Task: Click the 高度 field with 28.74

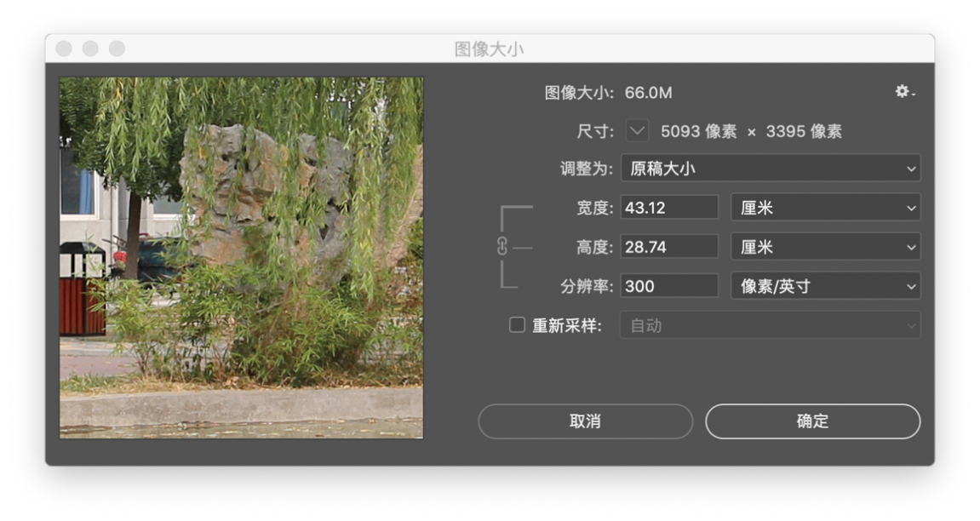Action: pos(669,247)
